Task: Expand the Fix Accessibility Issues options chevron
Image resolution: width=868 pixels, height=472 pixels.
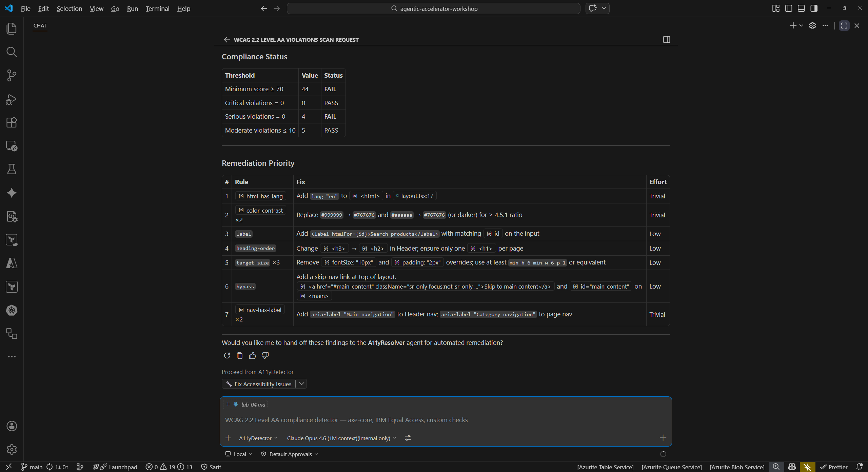Action: click(x=301, y=383)
